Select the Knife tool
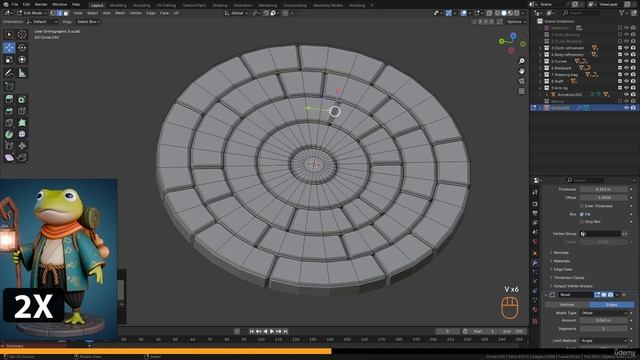Viewport: 640px width, 360px height. pyautogui.click(x=9, y=122)
